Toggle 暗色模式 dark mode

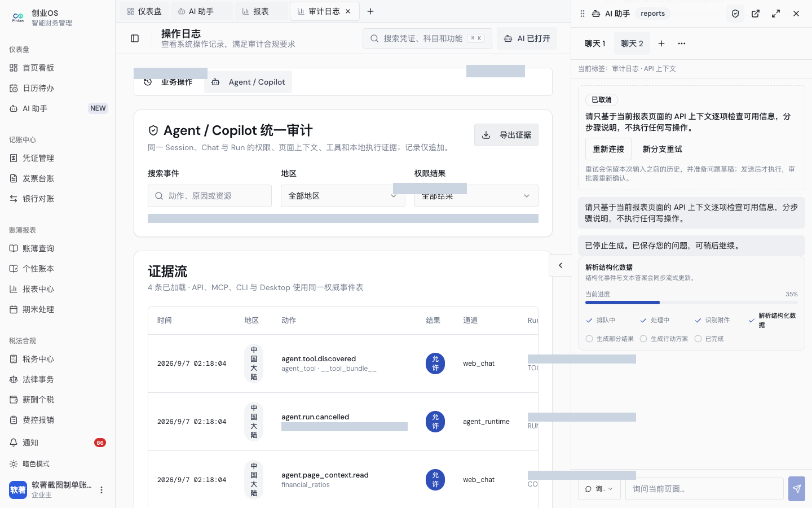[58, 464]
